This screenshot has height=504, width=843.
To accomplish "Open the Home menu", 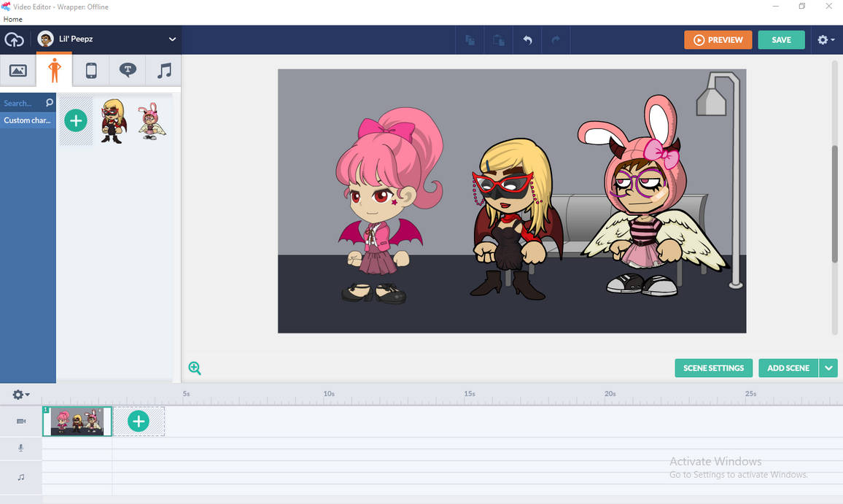I will click(13, 19).
